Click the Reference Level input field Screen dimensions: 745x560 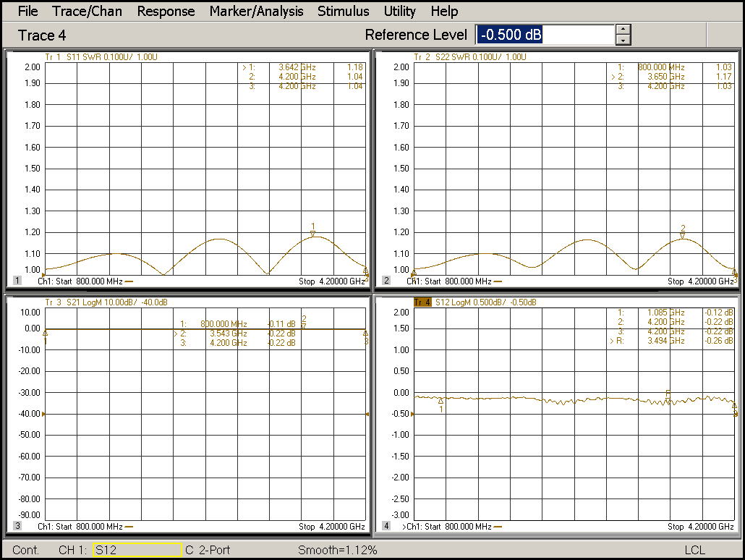pos(545,35)
